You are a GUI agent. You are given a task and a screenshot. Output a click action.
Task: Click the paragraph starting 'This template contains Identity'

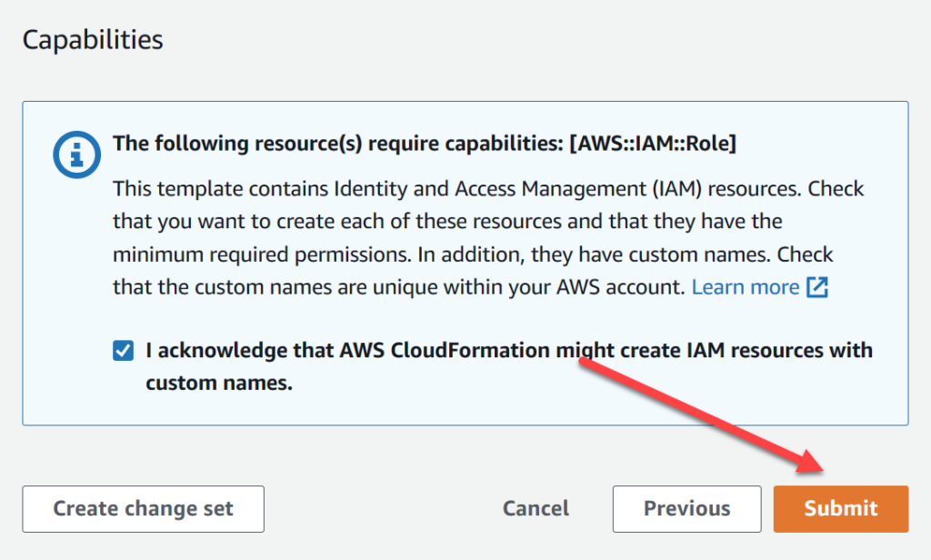tap(488, 237)
